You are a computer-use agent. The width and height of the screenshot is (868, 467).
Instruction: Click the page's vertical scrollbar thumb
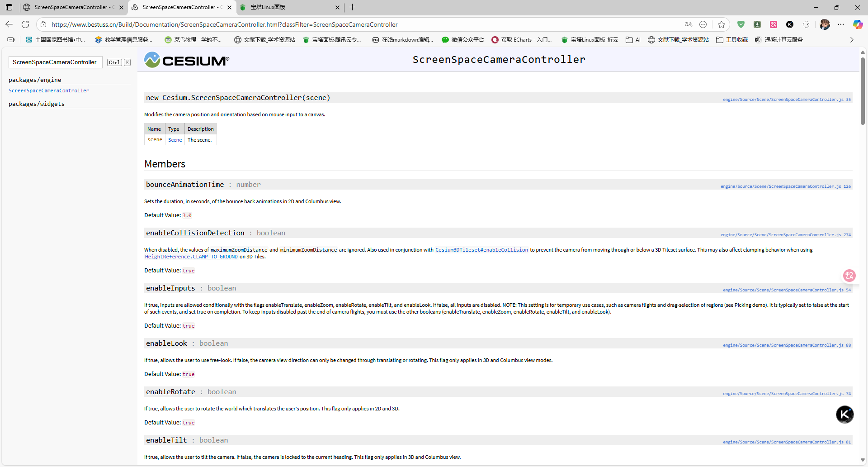[x=863, y=91]
